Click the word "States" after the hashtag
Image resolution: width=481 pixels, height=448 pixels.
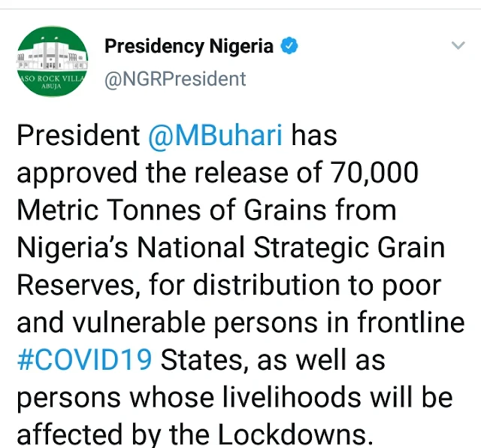point(202,361)
